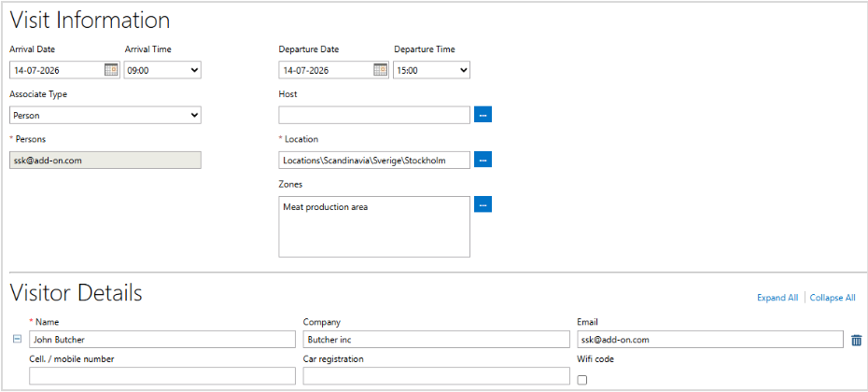Click the Name field with John Butcher

[x=162, y=340]
